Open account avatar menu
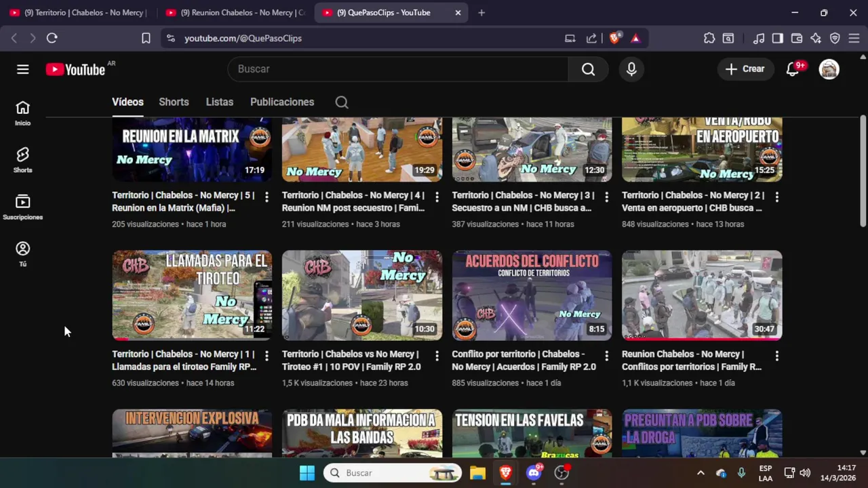Screen dimensions: 868x488 pyautogui.click(x=829, y=69)
